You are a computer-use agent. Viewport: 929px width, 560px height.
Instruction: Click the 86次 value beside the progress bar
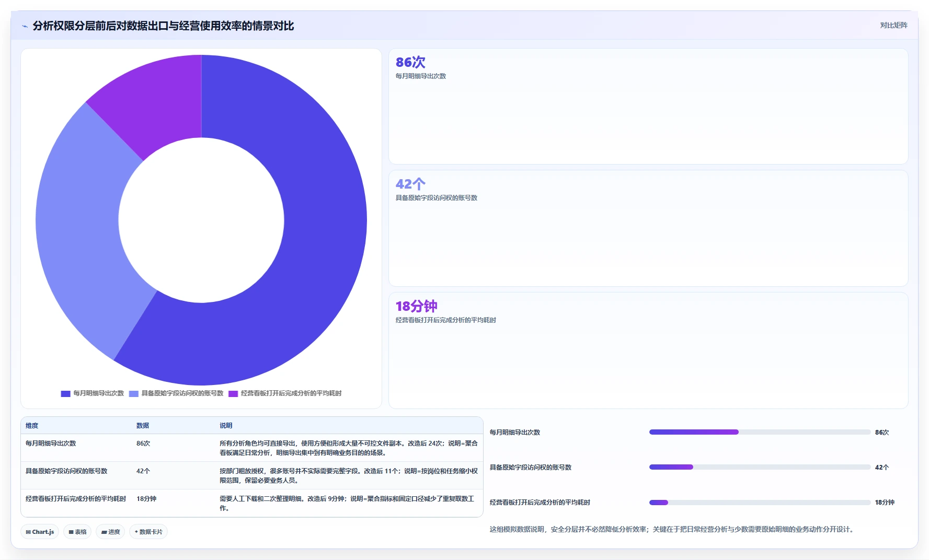(x=882, y=433)
